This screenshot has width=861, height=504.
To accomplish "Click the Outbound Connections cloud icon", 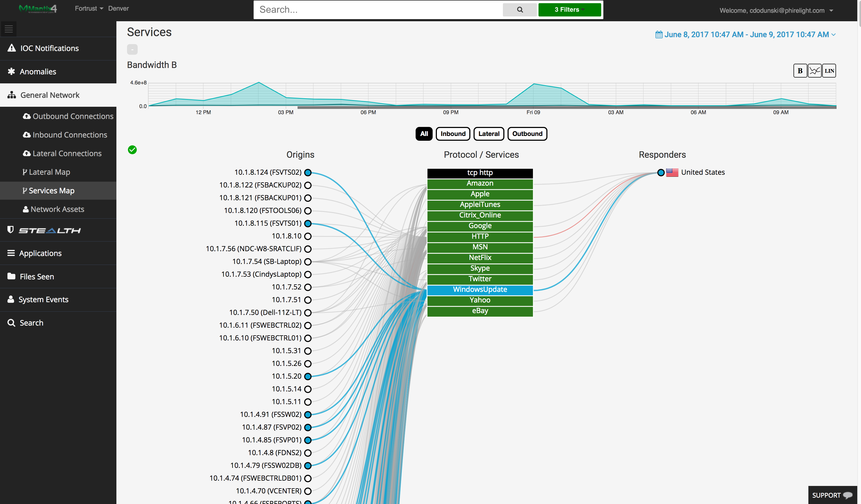I will tap(27, 116).
